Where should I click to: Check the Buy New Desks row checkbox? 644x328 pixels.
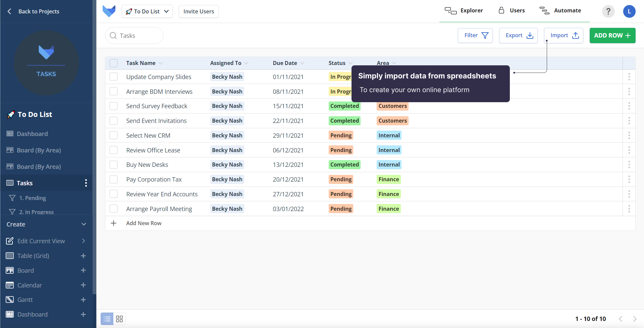(114, 165)
